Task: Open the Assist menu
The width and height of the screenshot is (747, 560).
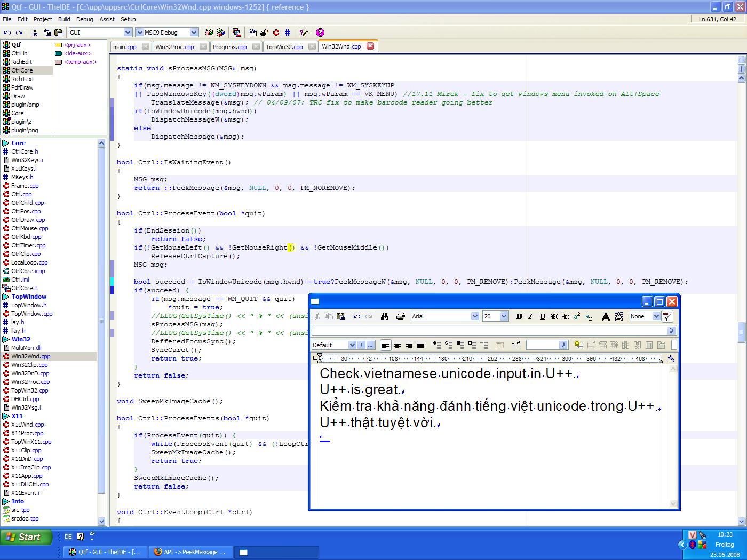Action: 107,19
